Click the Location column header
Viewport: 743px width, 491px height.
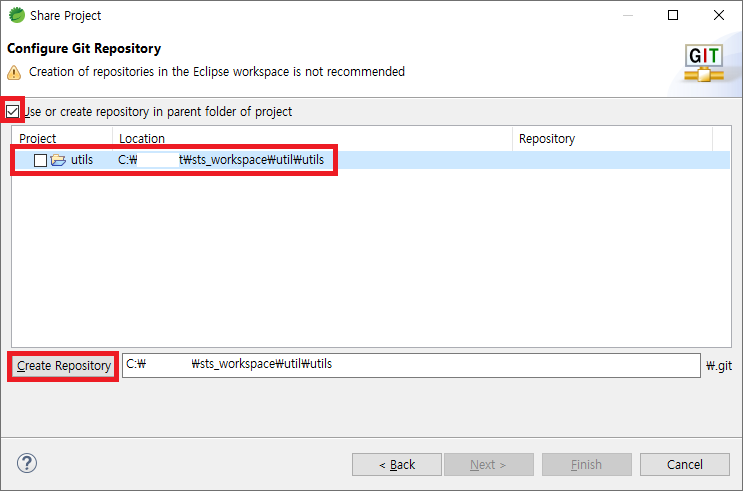point(312,138)
